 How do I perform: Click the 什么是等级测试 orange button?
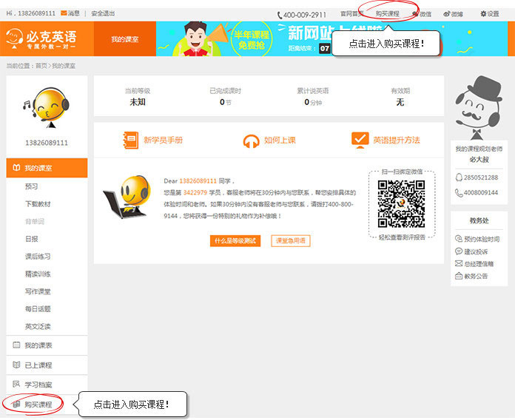click(x=235, y=241)
